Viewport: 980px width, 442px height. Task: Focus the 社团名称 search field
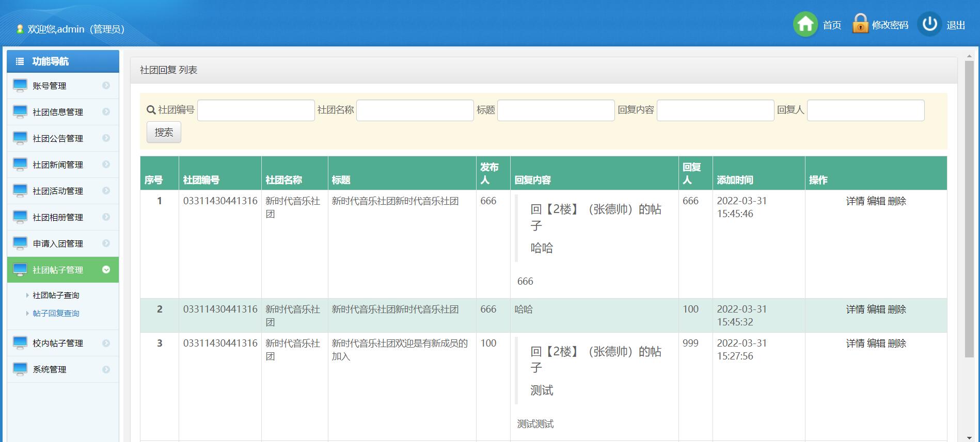tap(415, 110)
